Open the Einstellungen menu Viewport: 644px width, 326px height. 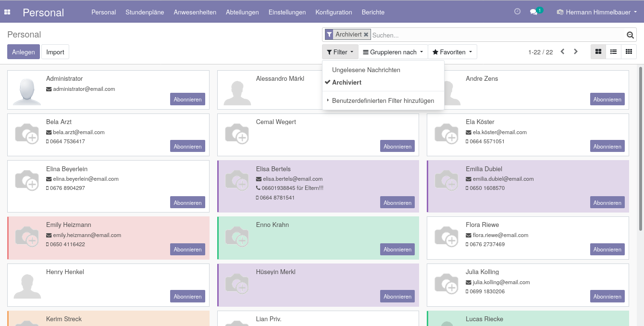(287, 12)
